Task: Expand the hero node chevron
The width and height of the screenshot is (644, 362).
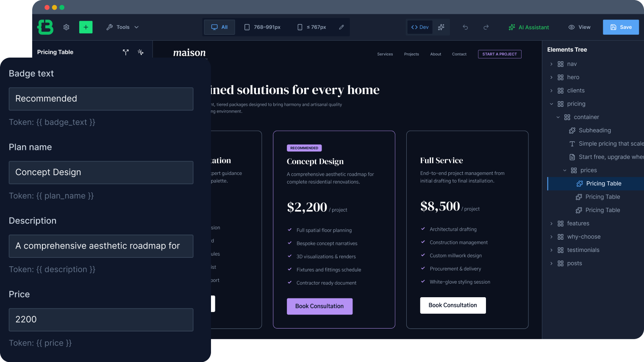Action: coord(551,77)
